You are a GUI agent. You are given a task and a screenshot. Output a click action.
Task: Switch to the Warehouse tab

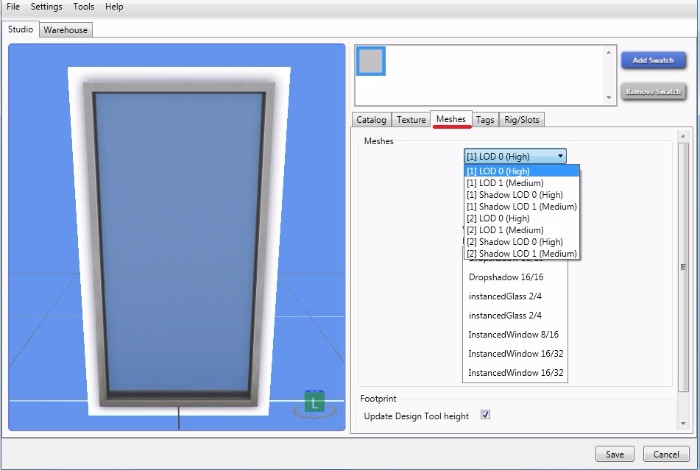tap(66, 30)
